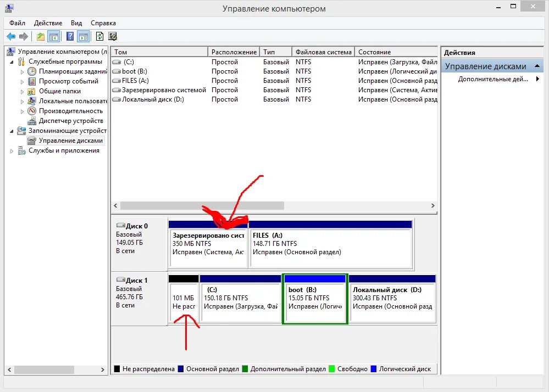Click the Forward arrow toolbar icon
The height and width of the screenshot is (392, 549).
[24, 36]
